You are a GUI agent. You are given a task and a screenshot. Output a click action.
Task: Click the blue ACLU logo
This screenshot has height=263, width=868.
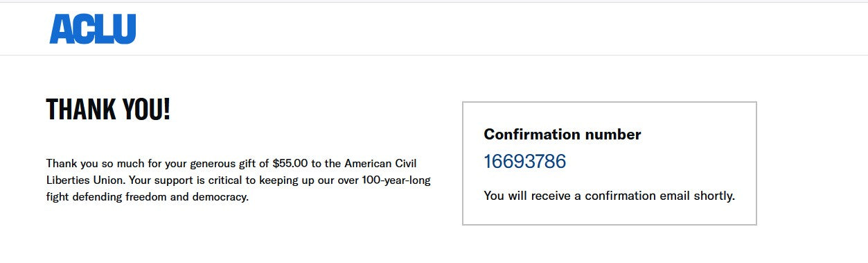pyautogui.click(x=93, y=29)
